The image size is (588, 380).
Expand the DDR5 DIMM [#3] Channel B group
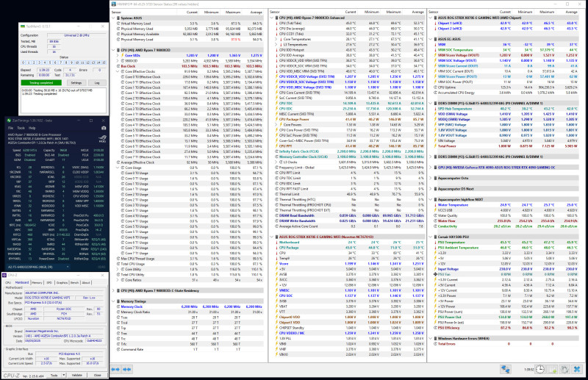coord(431,157)
